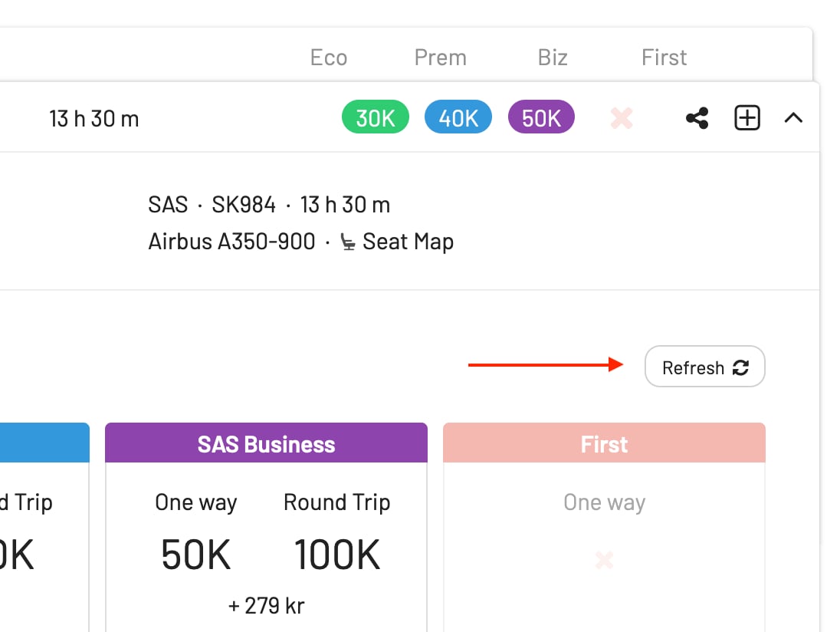Select the green 30K mileage badge
Image resolution: width=840 pixels, height=632 pixels.
click(375, 117)
